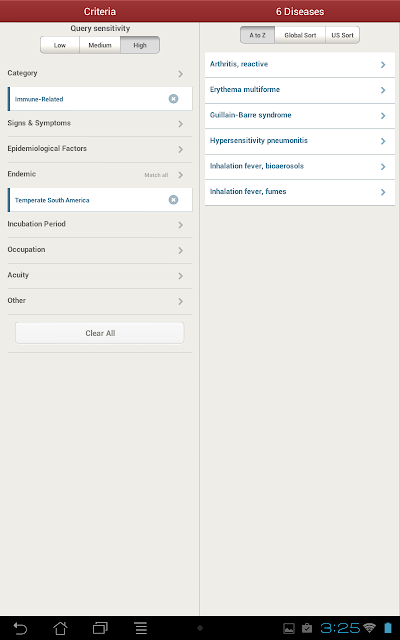Expand the Epidemiological Factors criteria
400x640 pixels.
point(100,149)
